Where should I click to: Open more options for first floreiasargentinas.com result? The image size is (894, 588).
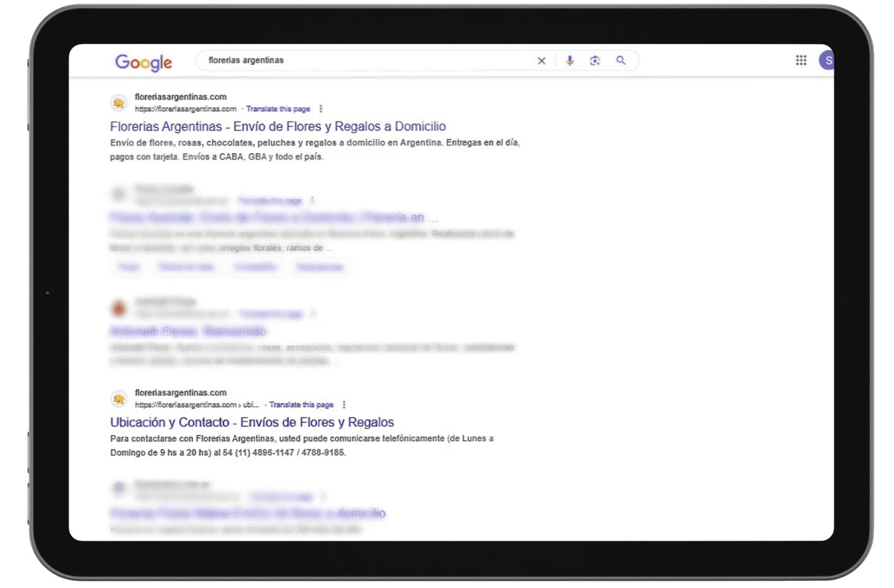pos(321,109)
